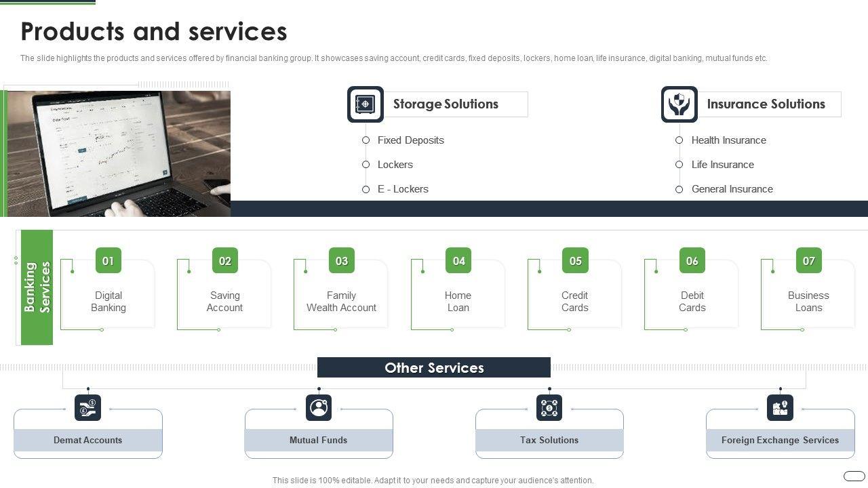868x488 pixels.
Task: Click the Credit Cards card
Action: click(x=574, y=302)
